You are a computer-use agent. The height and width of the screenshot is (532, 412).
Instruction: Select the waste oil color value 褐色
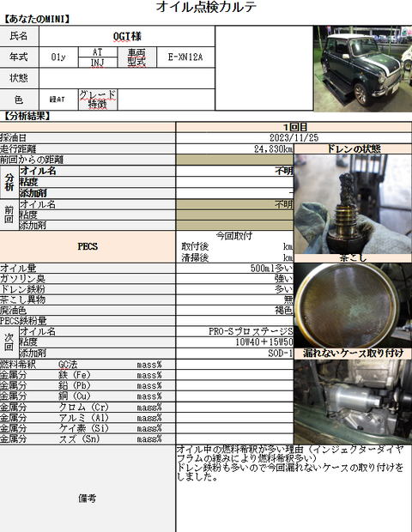235,310
